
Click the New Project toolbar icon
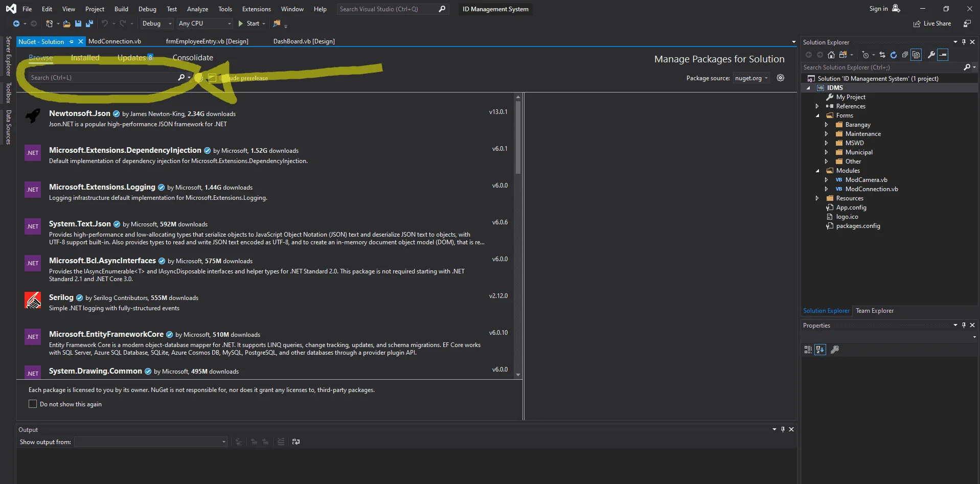click(49, 24)
